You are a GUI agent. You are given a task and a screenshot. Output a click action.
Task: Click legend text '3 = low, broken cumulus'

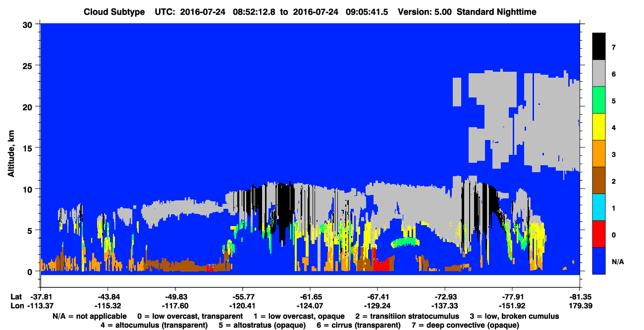point(515,316)
